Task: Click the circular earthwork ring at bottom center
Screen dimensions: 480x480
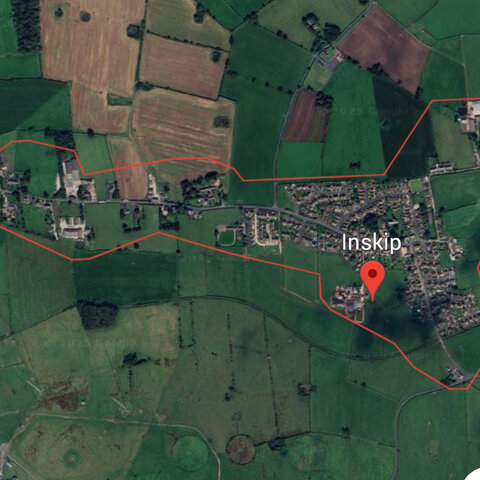Action: [241, 450]
